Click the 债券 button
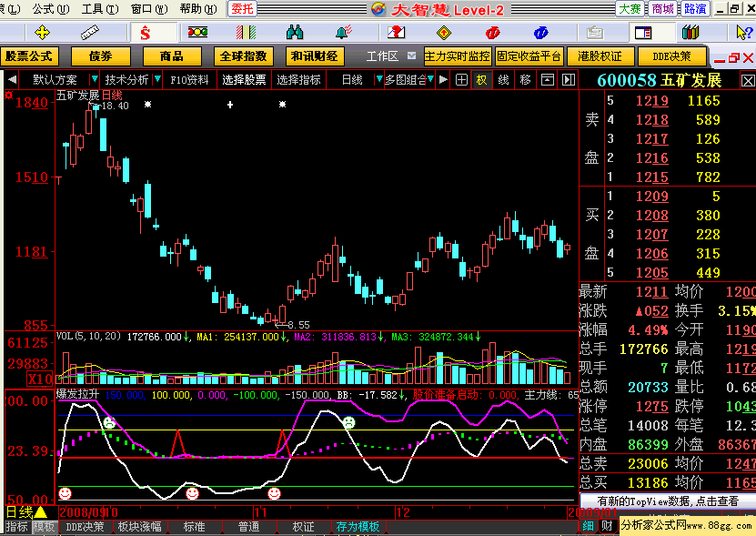 [100, 56]
